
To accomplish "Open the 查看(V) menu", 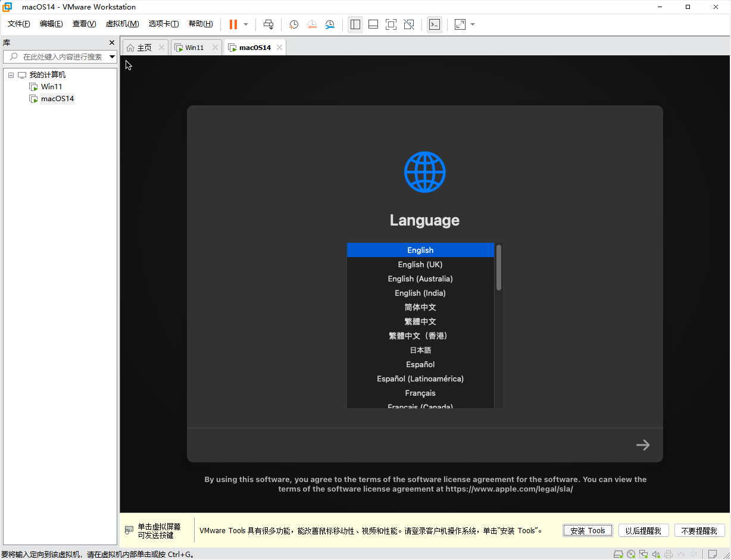I will point(84,24).
